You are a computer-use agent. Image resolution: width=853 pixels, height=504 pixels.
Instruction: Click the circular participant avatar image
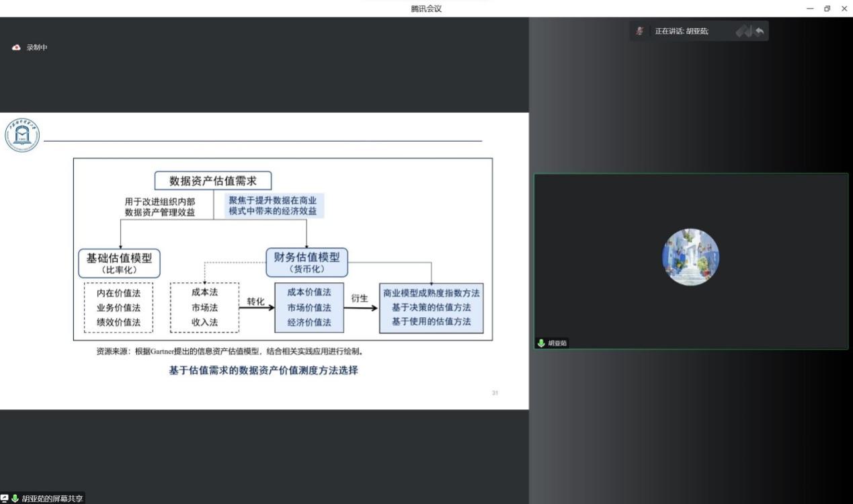coord(690,257)
